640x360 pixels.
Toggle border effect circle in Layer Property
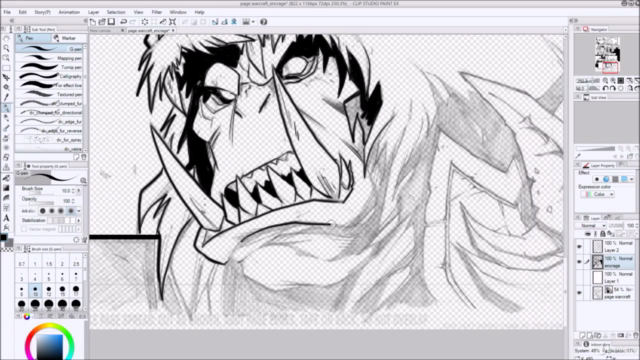pos(597,179)
